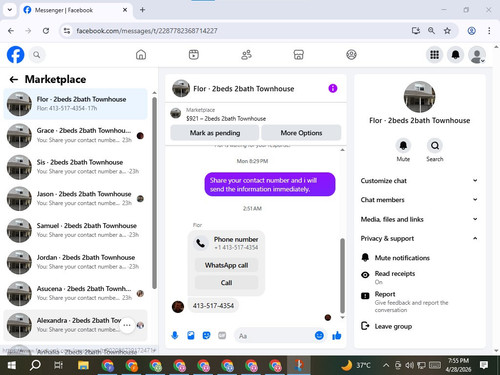Click the message thread scrollbar

pos(342,275)
